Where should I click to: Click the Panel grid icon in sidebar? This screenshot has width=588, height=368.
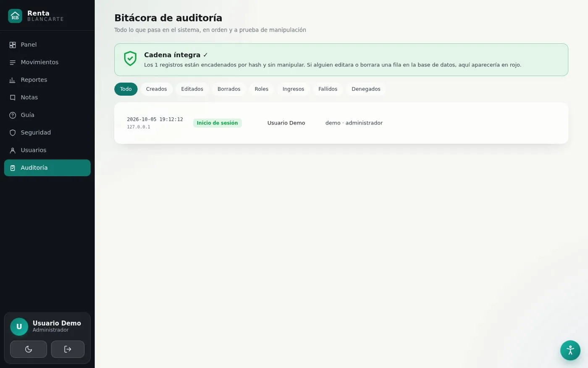point(13,45)
